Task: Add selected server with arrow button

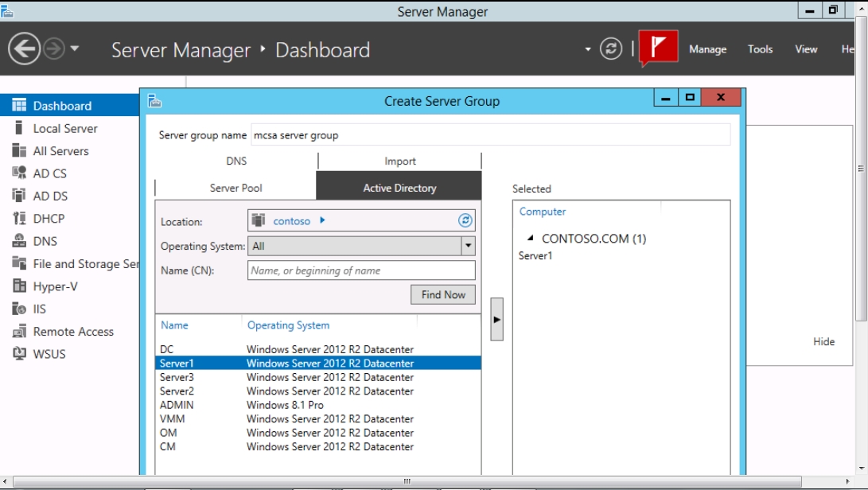Action: coord(496,320)
